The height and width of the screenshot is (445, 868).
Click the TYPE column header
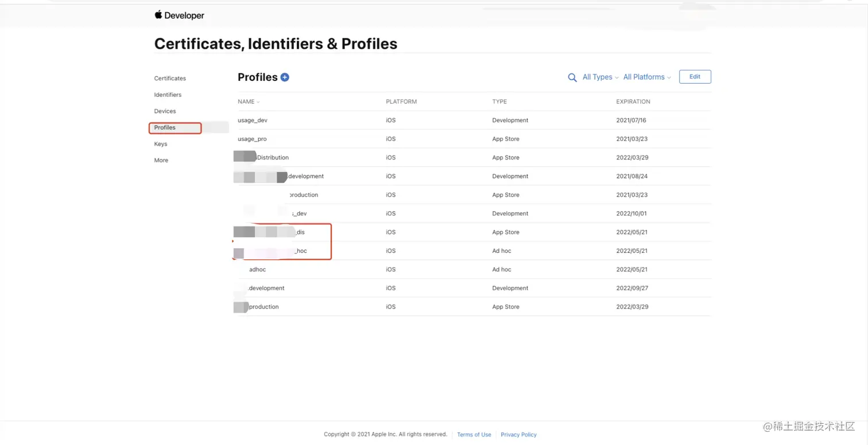pyautogui.click(x=499, y=102)
